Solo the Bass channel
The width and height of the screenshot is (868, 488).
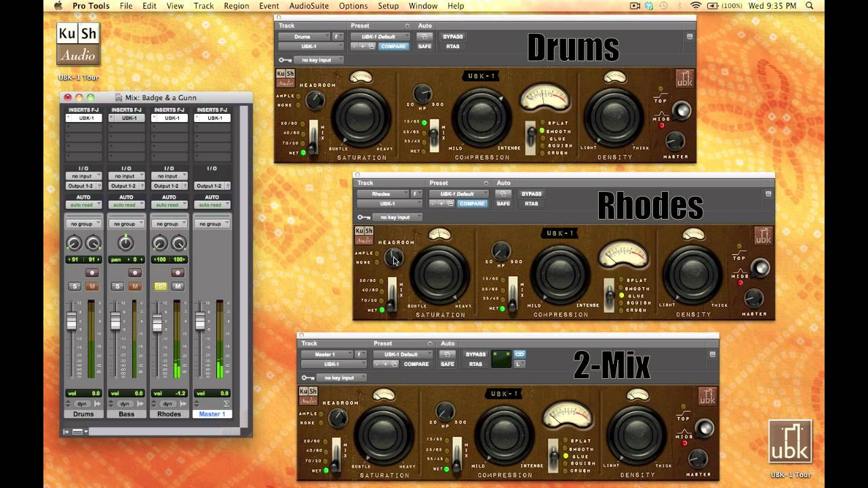[x=117, y=287]
